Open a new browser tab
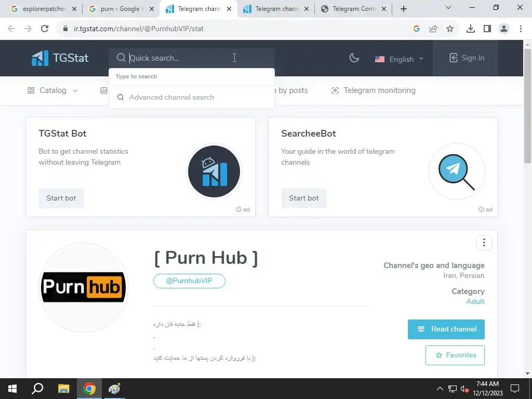This screenshot has width=532, height=399. click(403, 9)
